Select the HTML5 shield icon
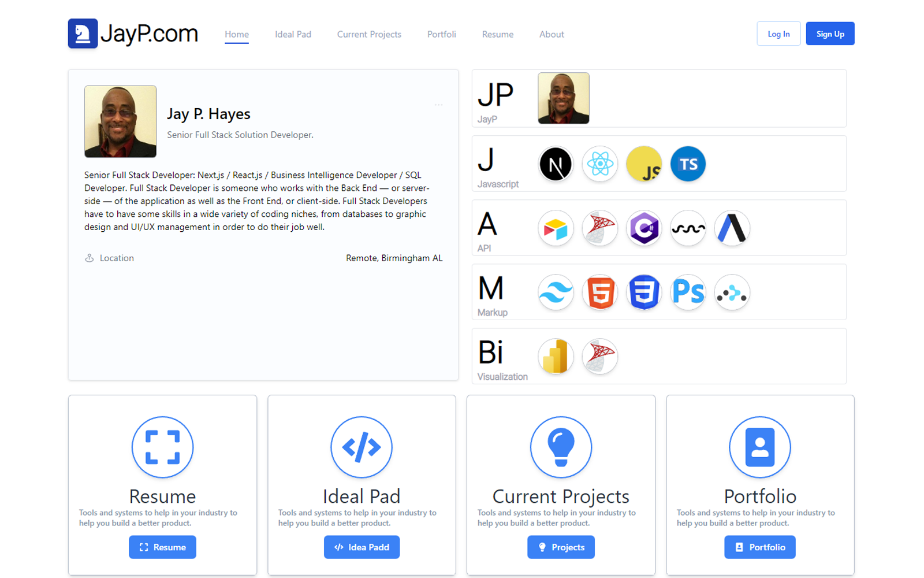The height and width of the screenshot is (578, 924). [x=599, y=292]
